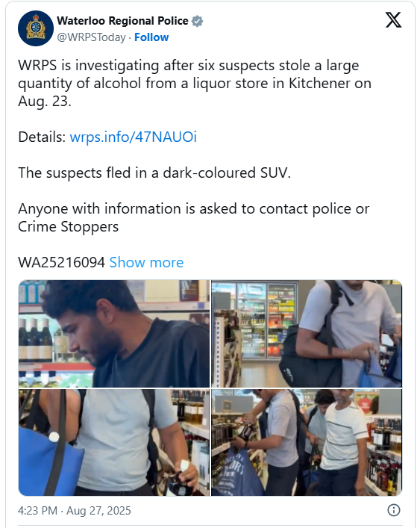Viewport: 420px width, 528px height.
Task: Open photo of three people at shelves
Action: [307, 442]
